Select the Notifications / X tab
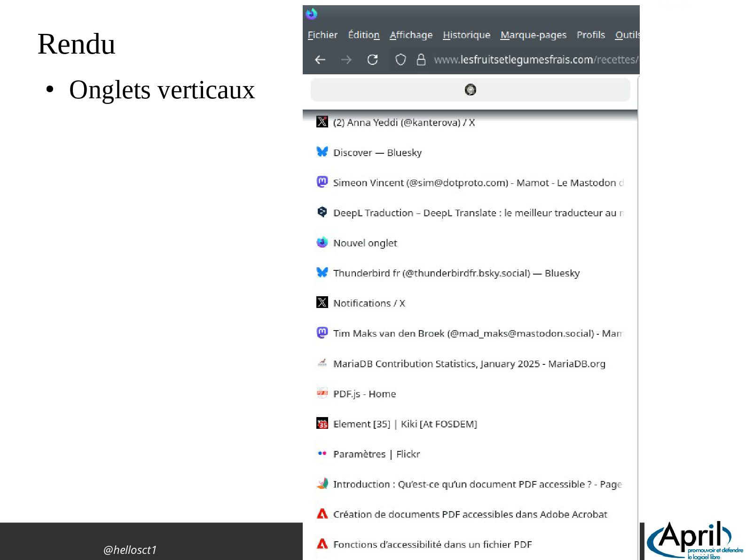The width and height of the screenshot is (746, 560). tap(369, 303)
